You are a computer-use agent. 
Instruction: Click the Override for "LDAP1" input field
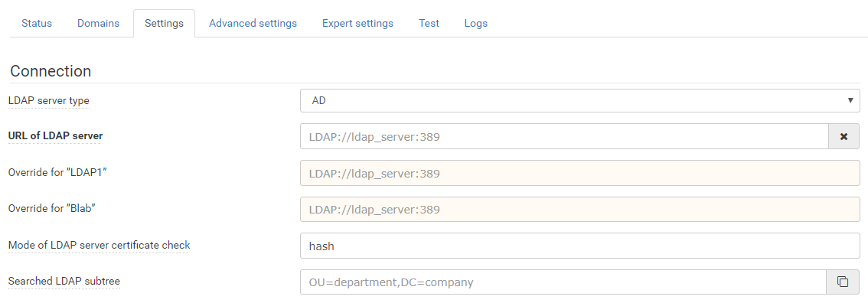pos(579,173)
